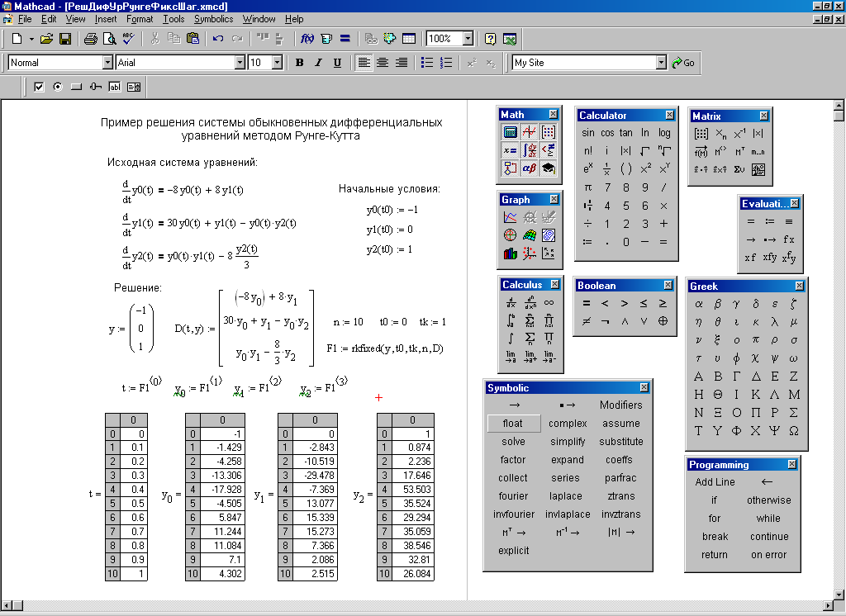Click the y0 table cell showing -13.306

coord(222,476)
